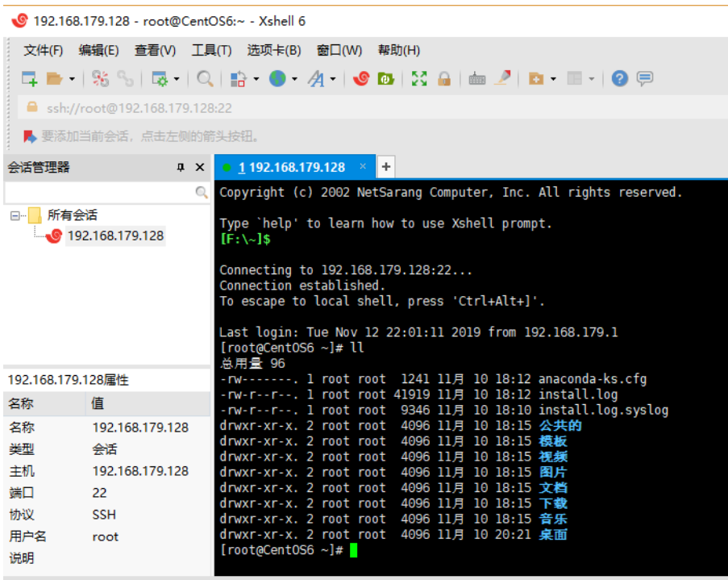Open the Find magnifier tool
The image size is (728, 580).
(206, 78)
